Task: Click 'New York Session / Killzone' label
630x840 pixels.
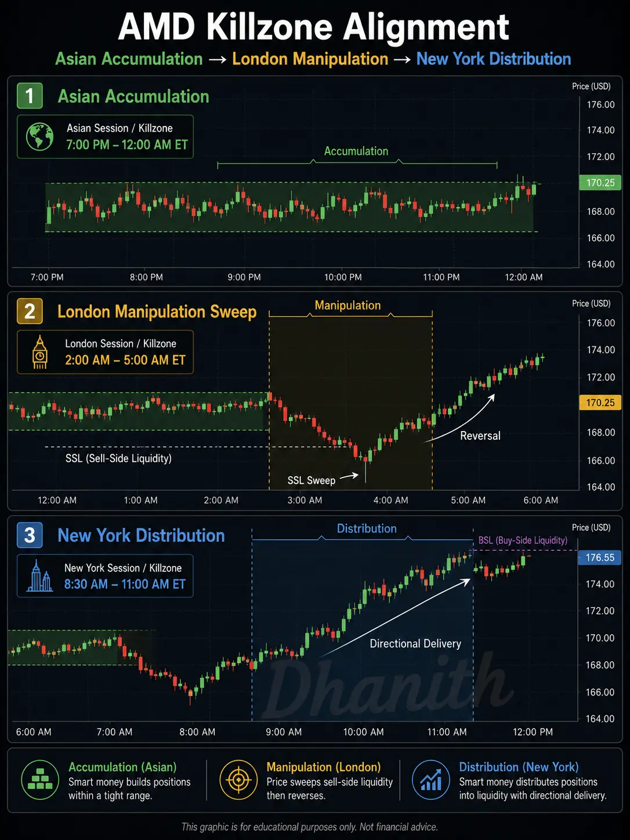Action: tap(123, 568)
